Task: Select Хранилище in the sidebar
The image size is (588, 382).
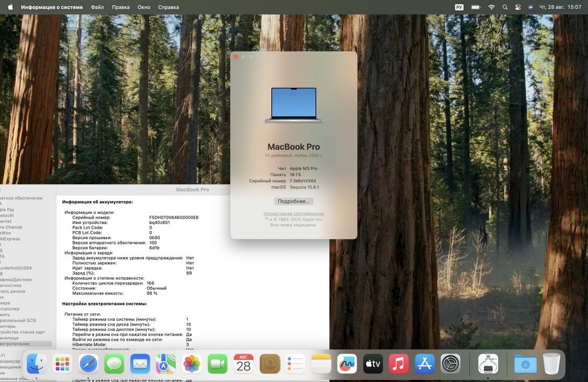Action: click(9, 338)
